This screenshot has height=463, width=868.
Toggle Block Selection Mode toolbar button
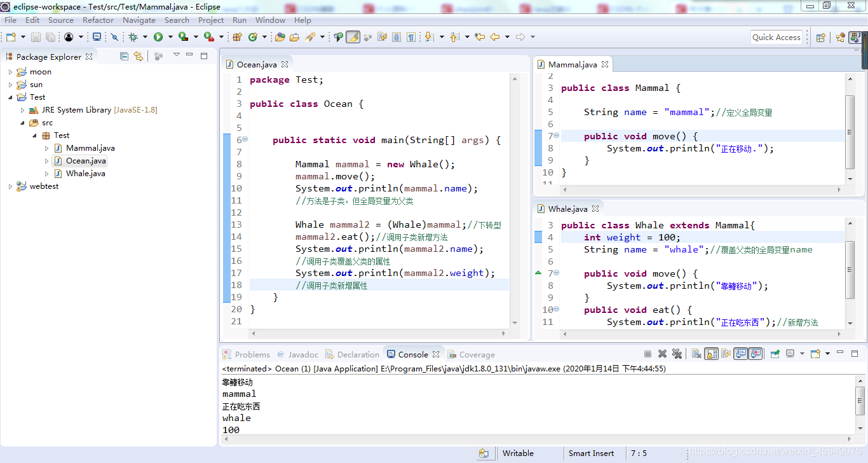pyautogui.click(x=396, y=37)
